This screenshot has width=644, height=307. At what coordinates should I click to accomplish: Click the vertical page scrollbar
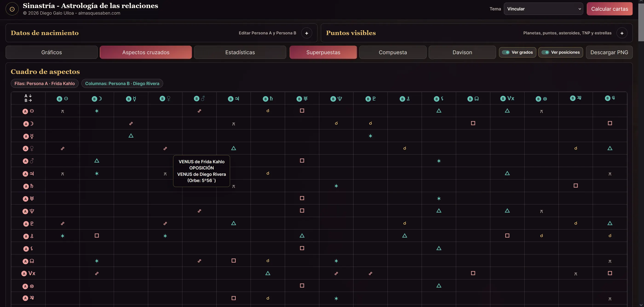641,153
